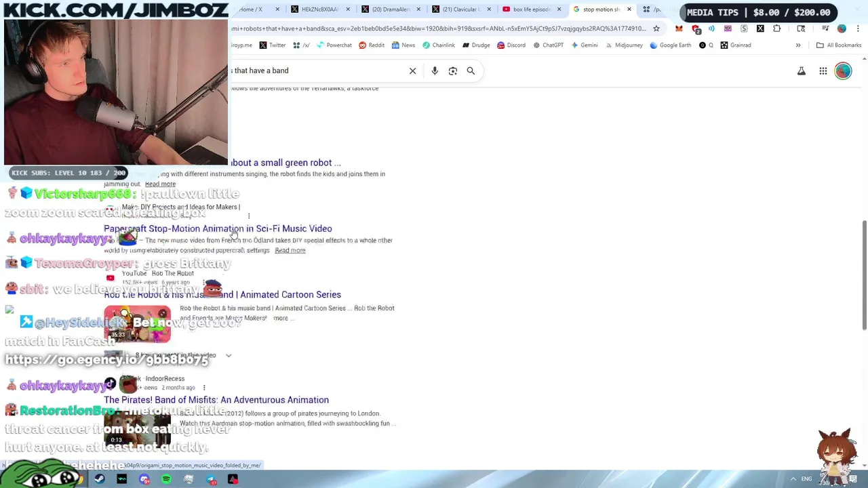Click the MEDIA TIPS goal banner
Screen dimensions: 868x488
pos(758,12)
